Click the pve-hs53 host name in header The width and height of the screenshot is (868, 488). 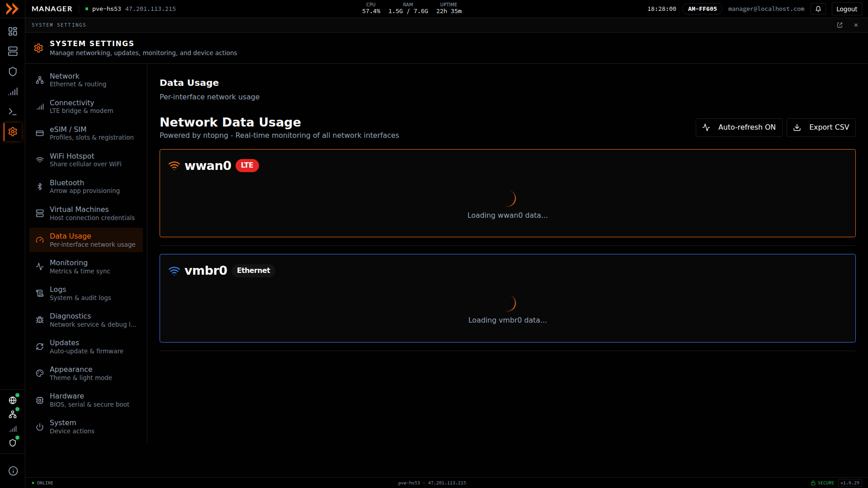(106, 9)
